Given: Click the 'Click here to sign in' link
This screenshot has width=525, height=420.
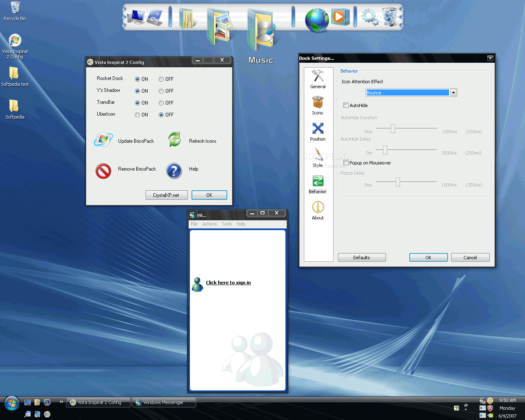Looking at the screenshot, I should click(228, 283).
